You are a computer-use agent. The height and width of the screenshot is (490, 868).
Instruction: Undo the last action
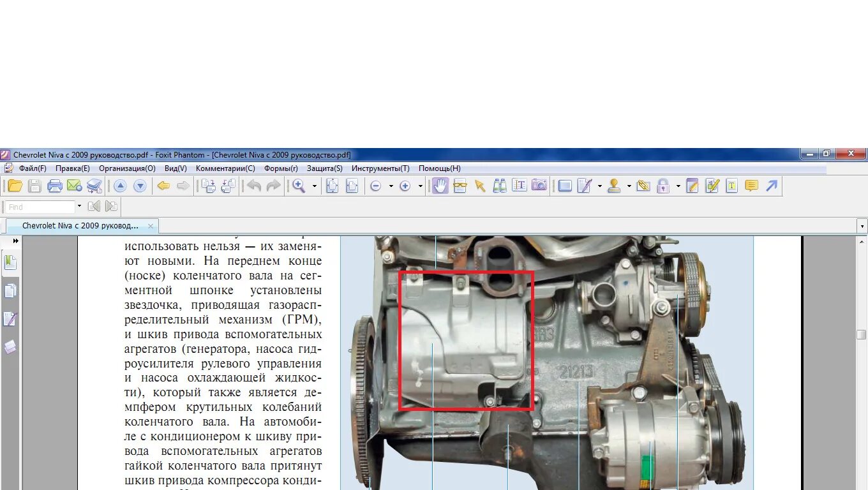click(254, 186)
